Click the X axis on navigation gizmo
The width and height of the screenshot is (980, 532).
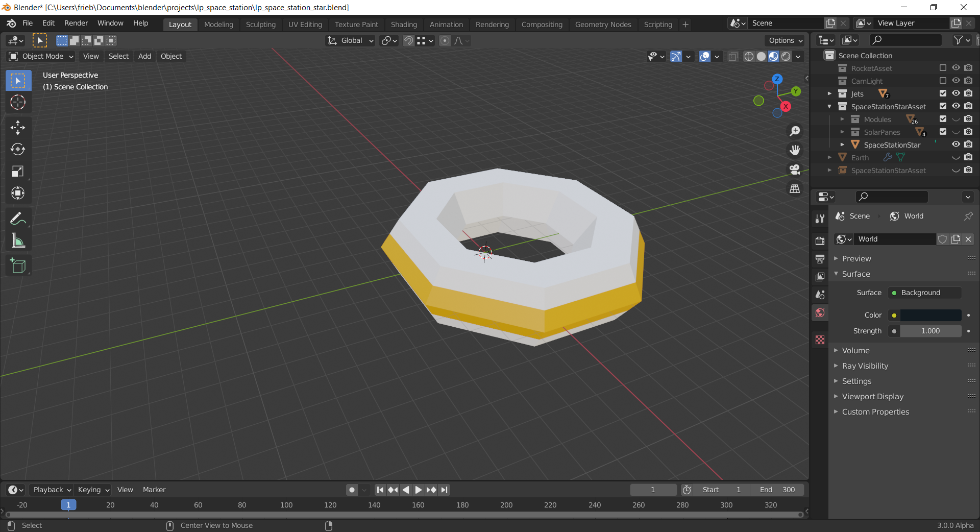coord(786,106)
